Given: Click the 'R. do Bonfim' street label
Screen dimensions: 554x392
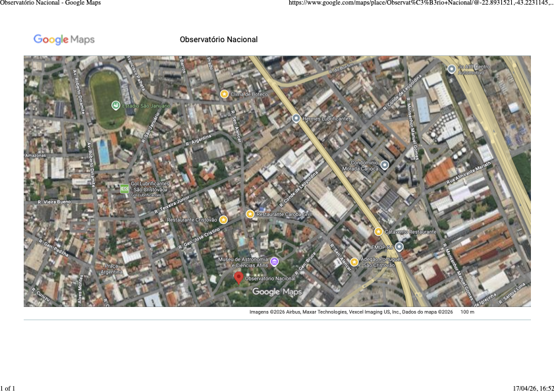Looking at the screenshot, I should 341,68.
